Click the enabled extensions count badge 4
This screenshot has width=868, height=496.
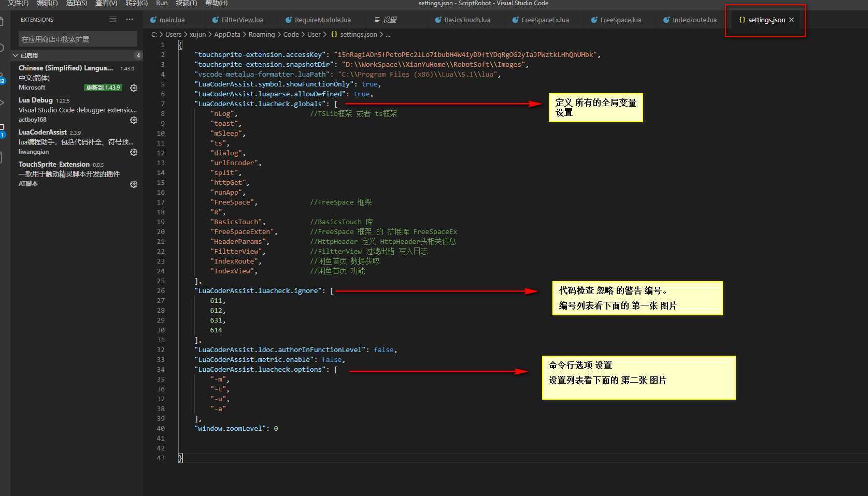pyautogui.click(x=138, y=55)
